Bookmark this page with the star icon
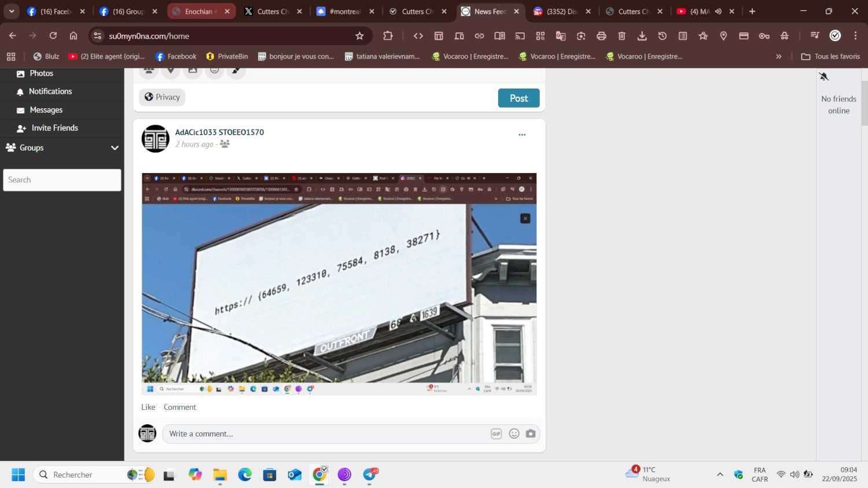Image resolution: width=868 pixels, height=488 pixels. pyautogui.click(x=359, y=36)
